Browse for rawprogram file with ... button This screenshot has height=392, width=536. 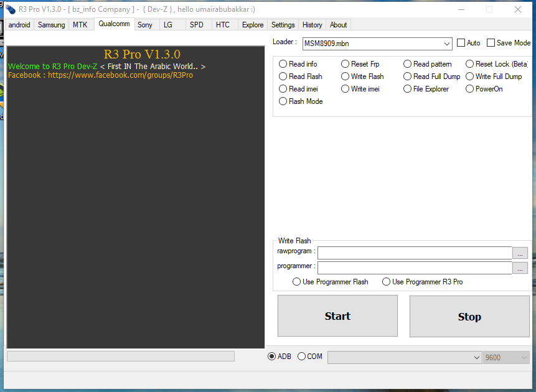pyautogui.click(x=520, y=253)
